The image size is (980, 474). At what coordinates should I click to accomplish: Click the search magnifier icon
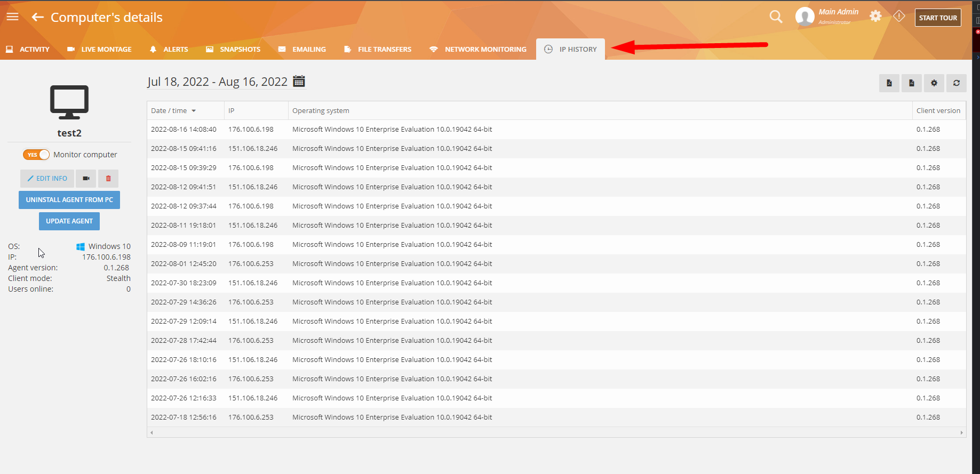tap(776, 17)
